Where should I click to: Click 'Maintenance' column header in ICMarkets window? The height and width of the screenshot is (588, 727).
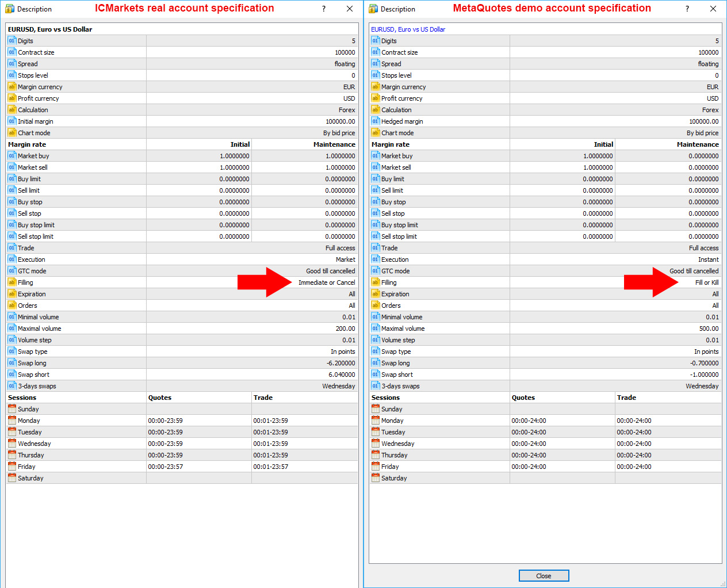(x=334, y=144)
